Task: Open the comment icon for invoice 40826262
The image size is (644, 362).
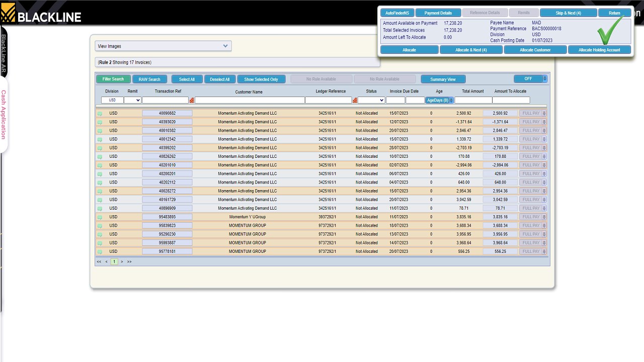Action: click(100, 157)
